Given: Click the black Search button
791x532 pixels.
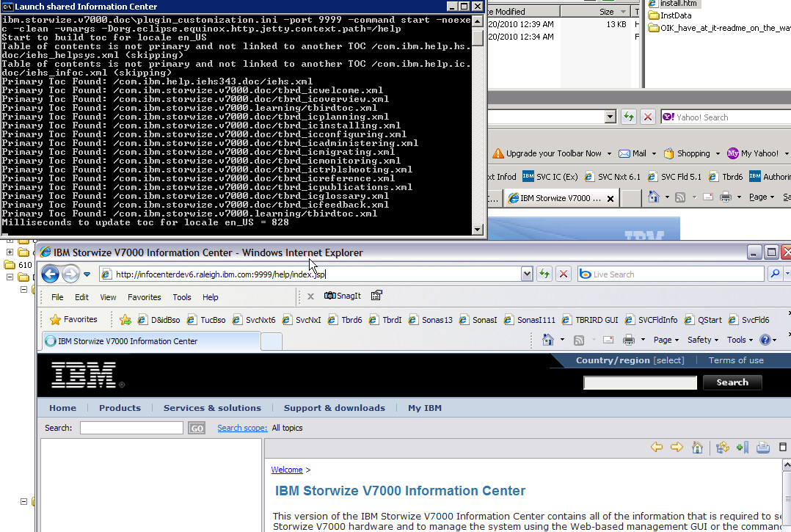Looking at the screenshot, I should pos(732,382).
